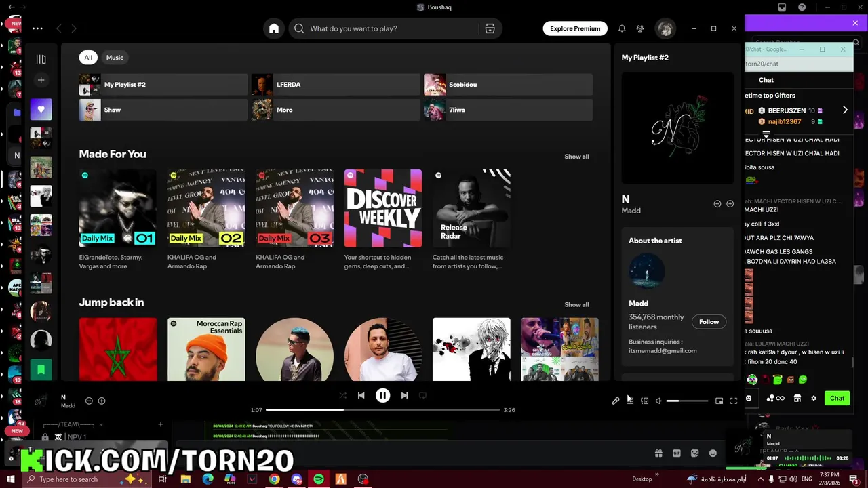Skip to next track
868x488 pixels.
pos(404,395)
